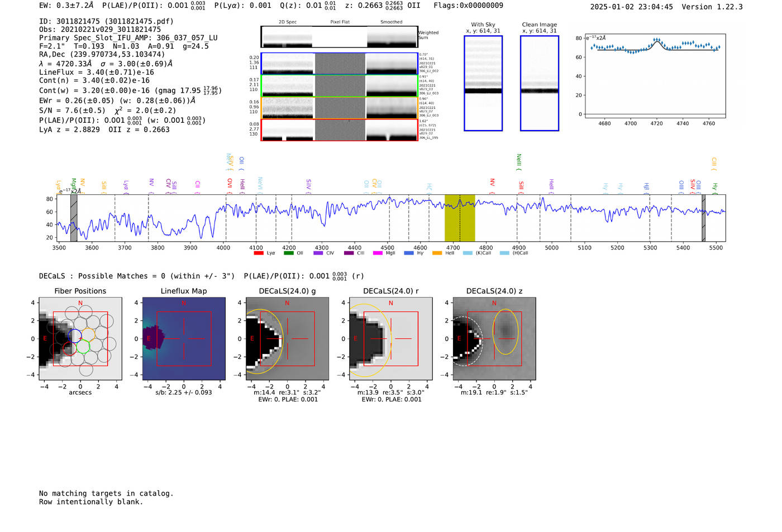
Task: Click the DECaLS Possible Matches = 0 line
Action: [137, 276]
